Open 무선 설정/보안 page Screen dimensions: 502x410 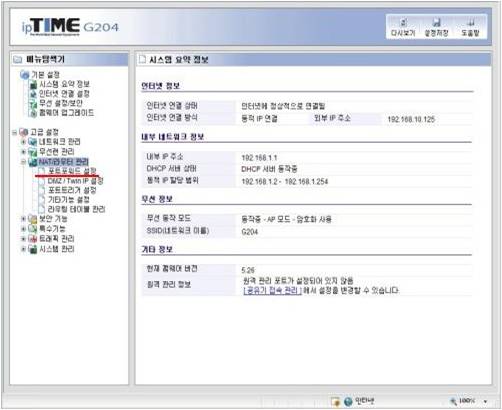click(x=61, y=103)
